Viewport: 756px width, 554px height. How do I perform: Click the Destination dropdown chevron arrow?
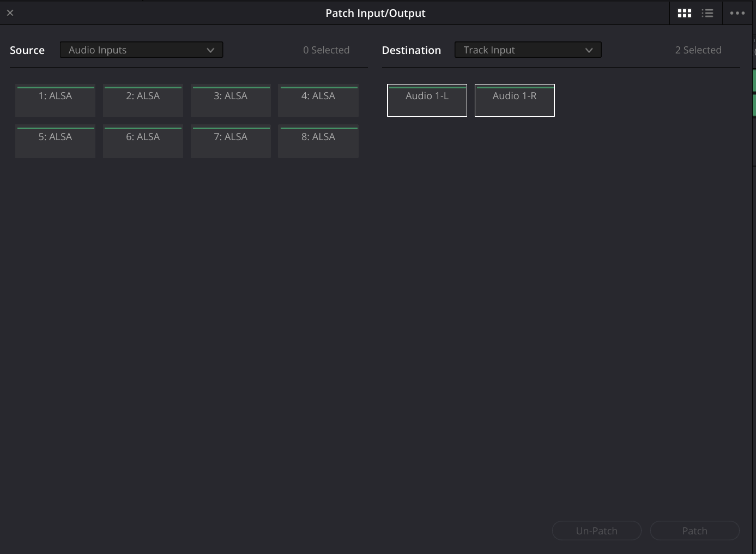coord(589,50)
